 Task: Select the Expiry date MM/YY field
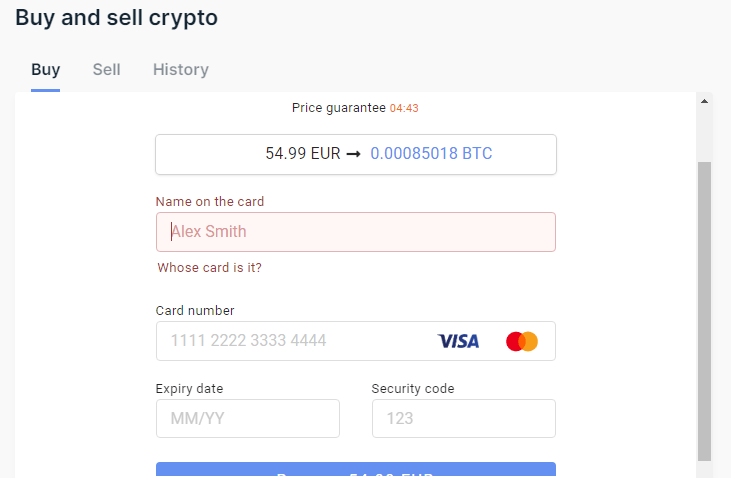247,418
